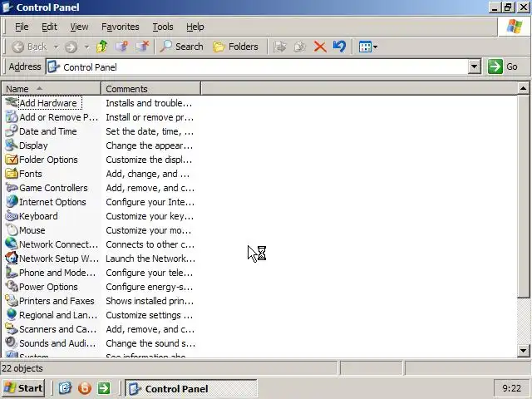Click the green arrow quick launch icon
This screenshot has height=399, width=532.
(104, 388)
